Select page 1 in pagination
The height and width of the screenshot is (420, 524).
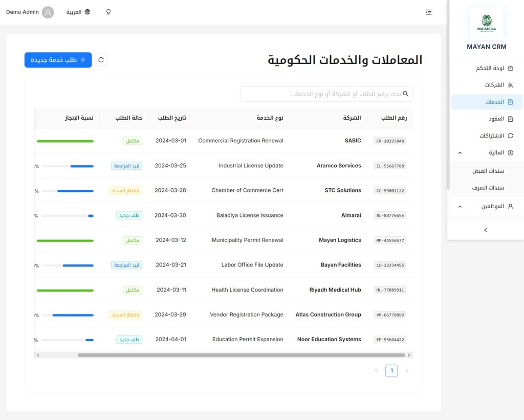point(391,370)
